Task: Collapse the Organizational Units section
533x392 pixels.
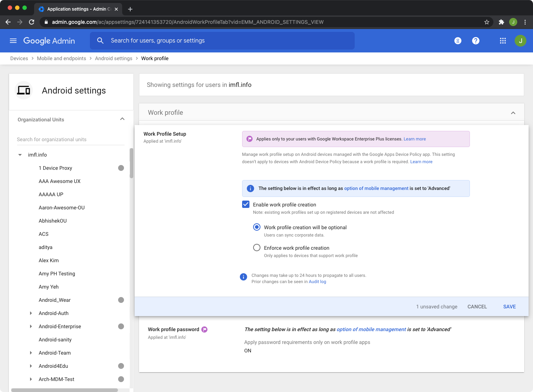Action: click(122, 119)
